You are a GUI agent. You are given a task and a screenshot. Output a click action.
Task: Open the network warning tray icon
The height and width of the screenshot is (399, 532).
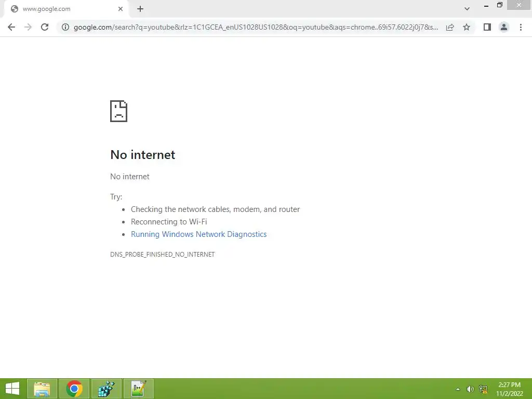point(483,389)
